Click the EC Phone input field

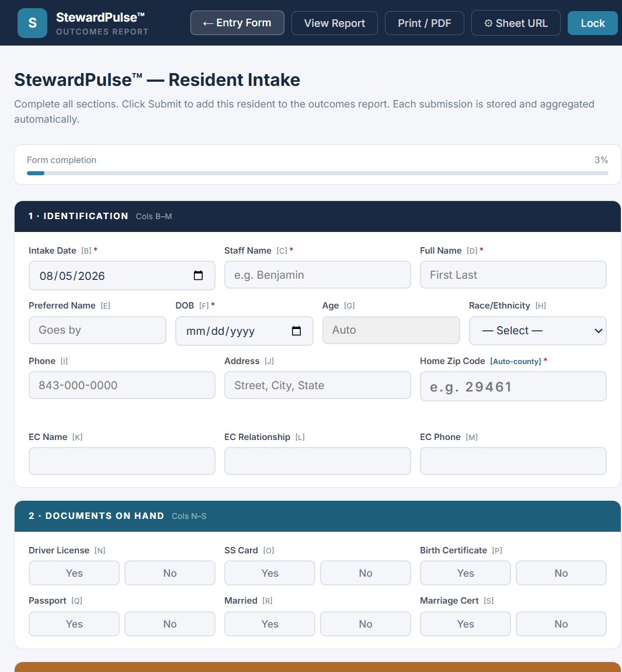coord(513,461)
